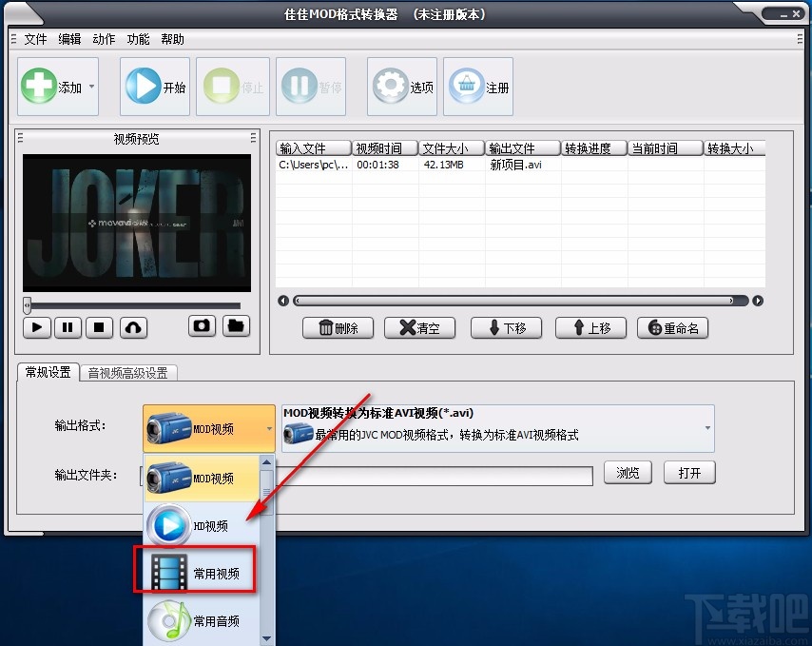Click the 打开 open folder button
This screenshot has height=646, width=812.
(689, 473)
